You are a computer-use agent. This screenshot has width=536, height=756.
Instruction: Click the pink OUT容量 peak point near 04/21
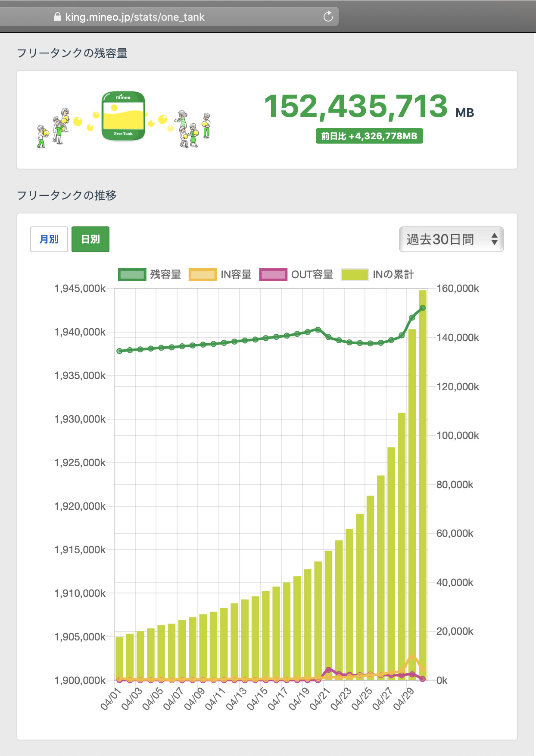point(329,670)
